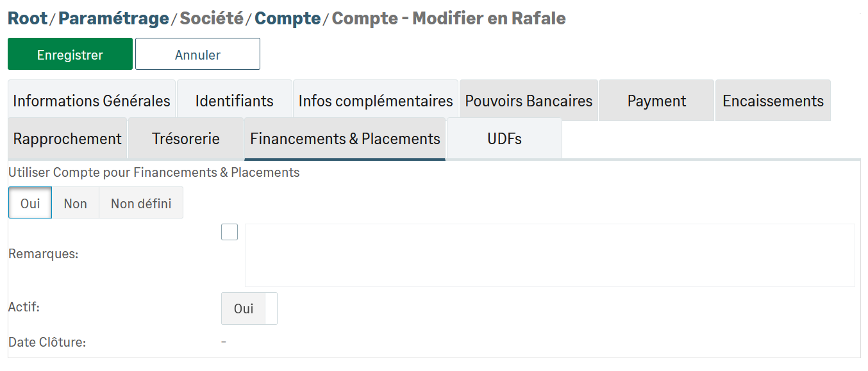This screenshot has height=371, width=868.
Task: Open the Trésorerie tab
Action: 186,138
